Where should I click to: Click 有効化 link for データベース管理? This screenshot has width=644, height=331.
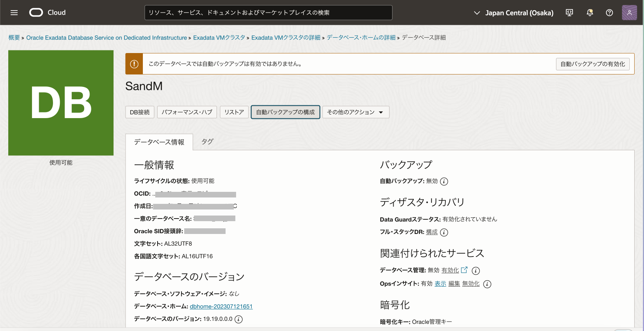450,270
